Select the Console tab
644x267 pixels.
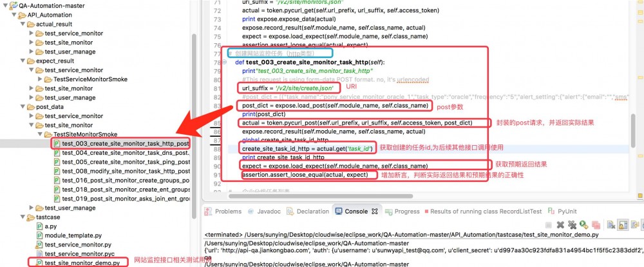coord(356,211)
